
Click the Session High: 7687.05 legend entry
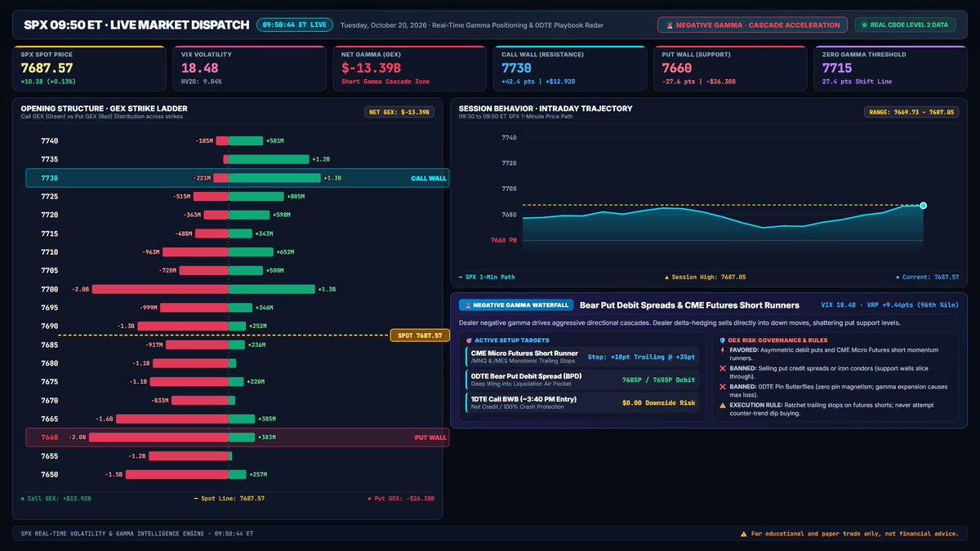click(x=706, y=278)
